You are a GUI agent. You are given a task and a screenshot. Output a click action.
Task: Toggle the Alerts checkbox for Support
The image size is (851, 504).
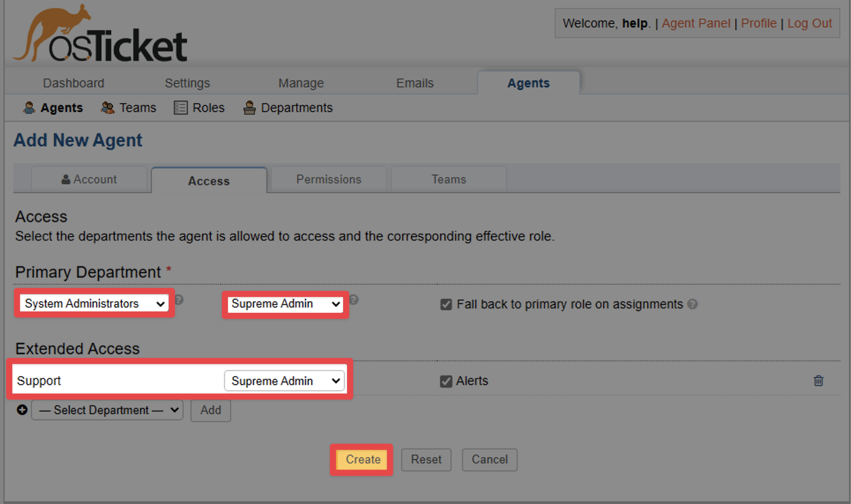coord(446,381)
